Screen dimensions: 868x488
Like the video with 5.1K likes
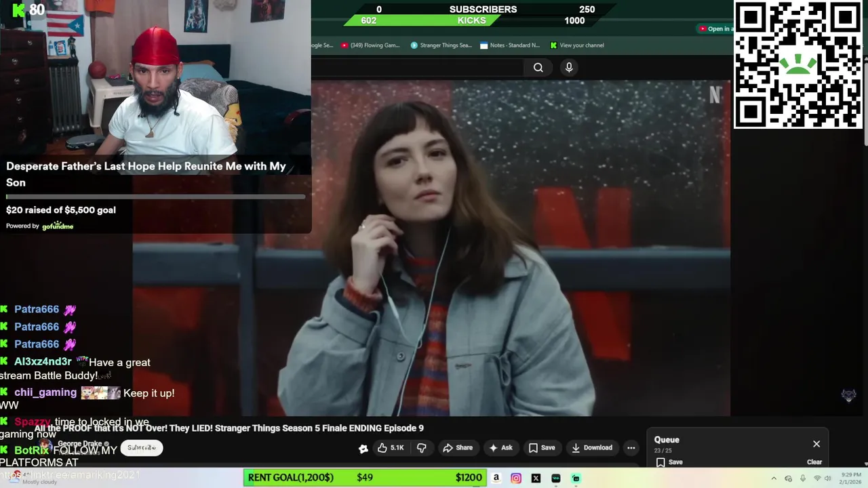(390, 447)
